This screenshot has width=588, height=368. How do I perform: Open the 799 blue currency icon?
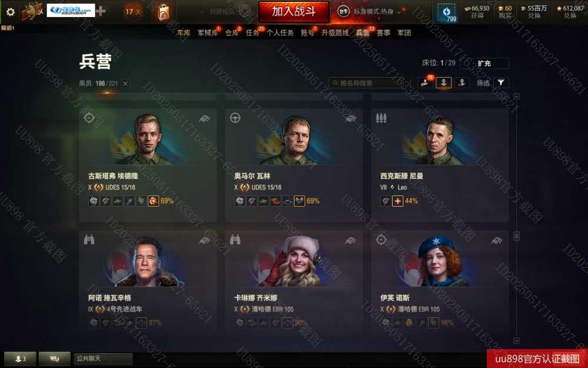(x=447, y=13)
